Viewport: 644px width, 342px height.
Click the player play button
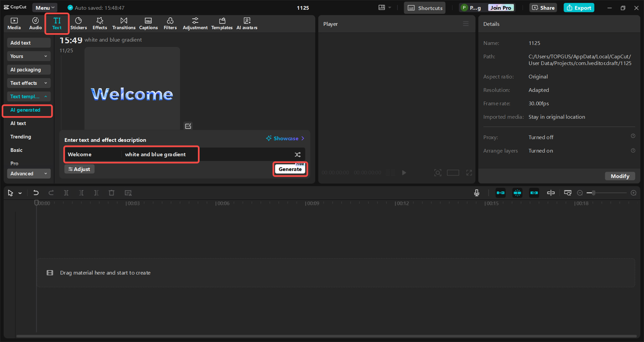404,173
